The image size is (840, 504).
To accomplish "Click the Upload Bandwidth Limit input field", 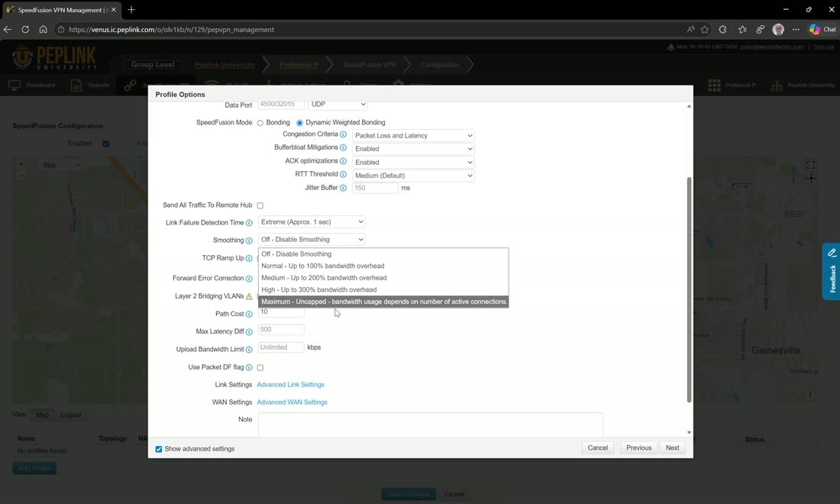I will tap(281, 347).
